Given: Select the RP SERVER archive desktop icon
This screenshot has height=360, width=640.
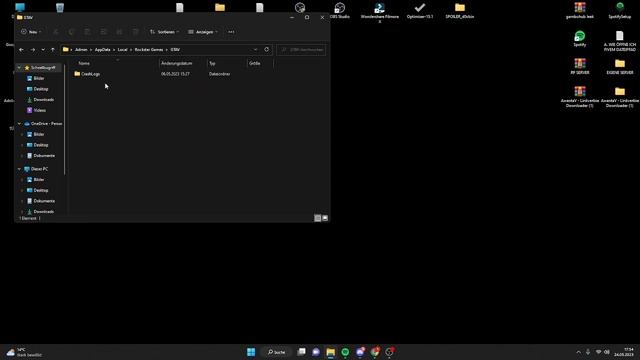Looking at the screenshot, I should pos(580,66).
